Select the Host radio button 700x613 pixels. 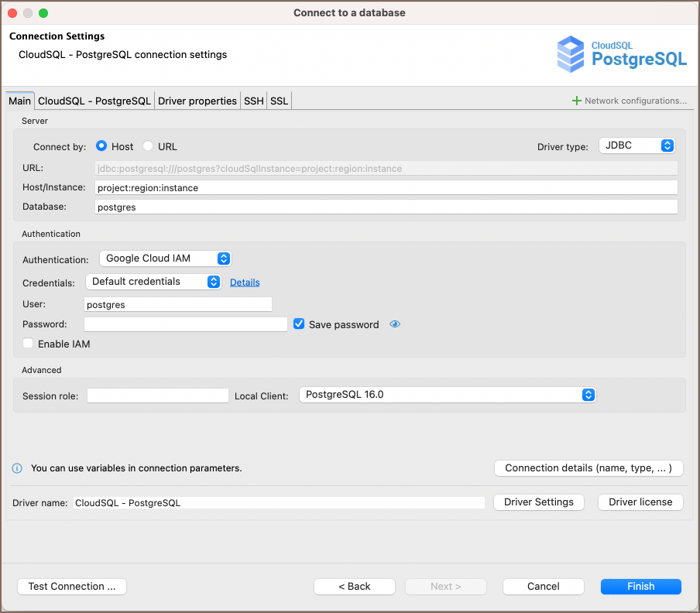pyautogui.click(x=101, y=146)
